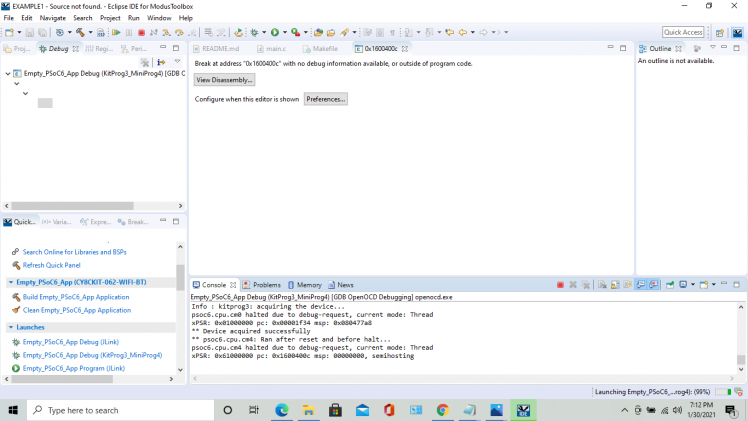Click Build Empty_PSoC6_App Application link

pyautogui.click(x=76, y=297)
